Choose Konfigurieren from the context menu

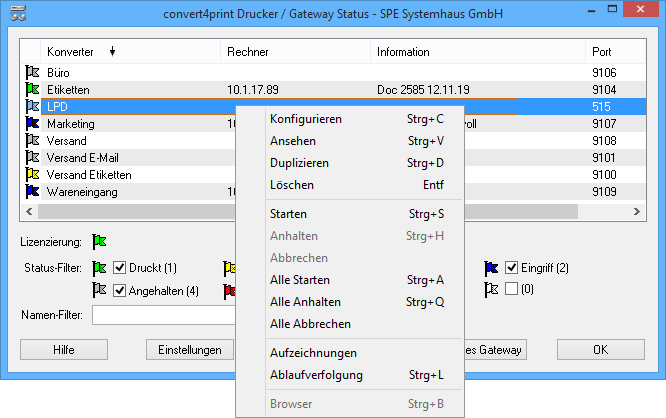click(x=306, y=119)
